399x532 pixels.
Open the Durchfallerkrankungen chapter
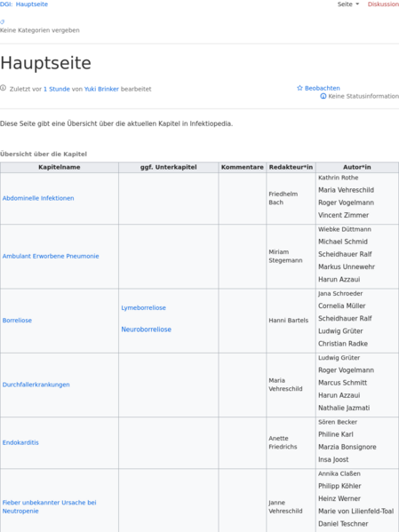pos(36,385)
